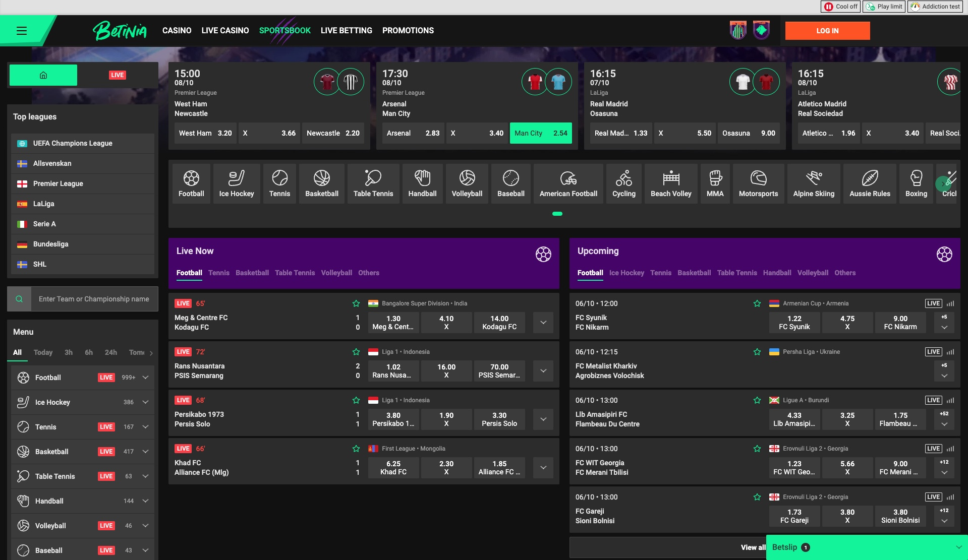Image resolution: width=968 pixels, height=560 pixels.
Task: Open the Table Tennis sport category icon
Action: point(373,183)
